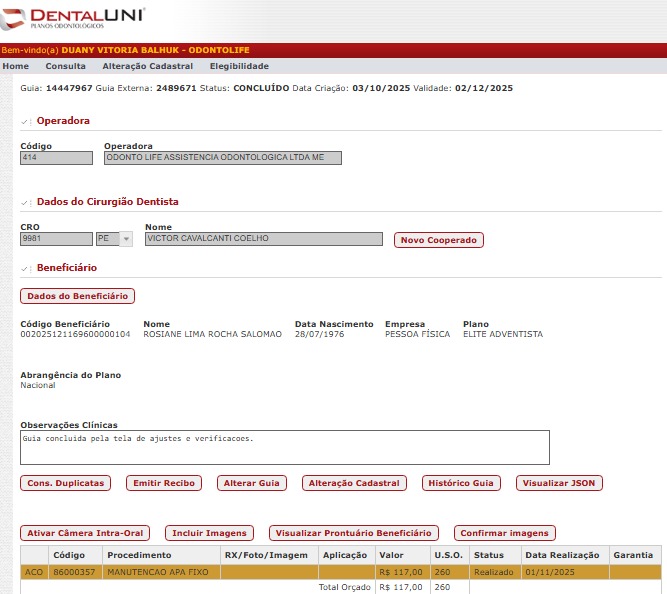
Task: Click the Nacional plan coverage text
Action: pos(38,386)
